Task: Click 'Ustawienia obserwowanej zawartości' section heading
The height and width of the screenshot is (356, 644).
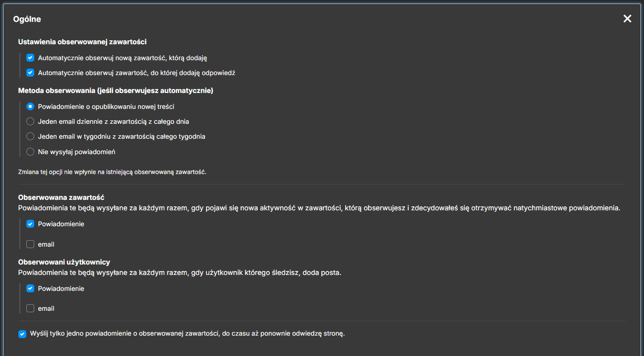Action: coord(82,42)
